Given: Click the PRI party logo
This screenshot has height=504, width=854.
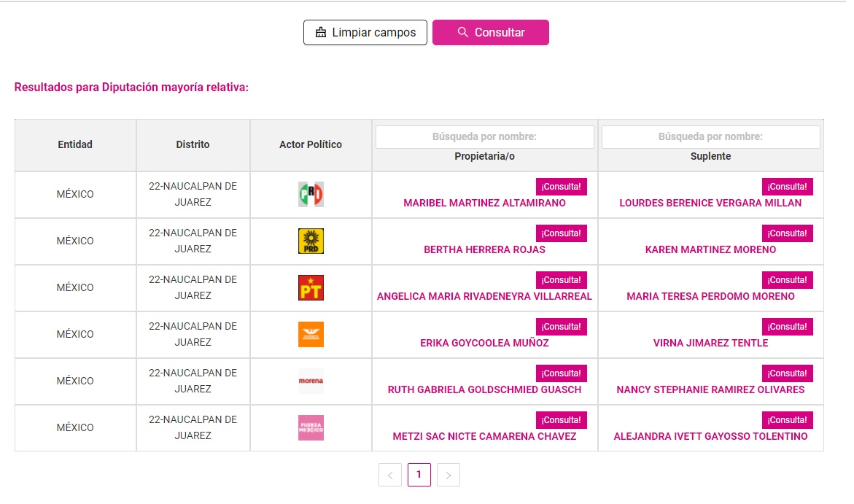Looking at the screenshot, I should point(311,194).
